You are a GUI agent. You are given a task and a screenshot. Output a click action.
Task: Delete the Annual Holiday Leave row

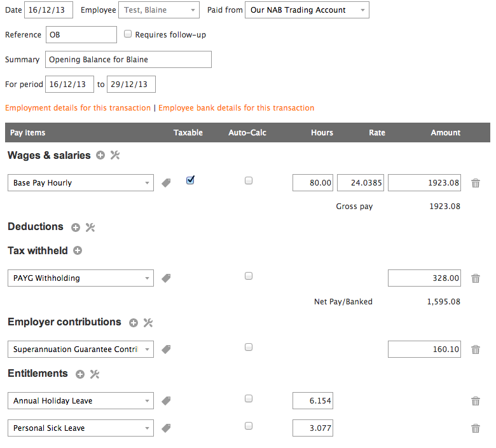pyautogui.click(x=476, y=401)
